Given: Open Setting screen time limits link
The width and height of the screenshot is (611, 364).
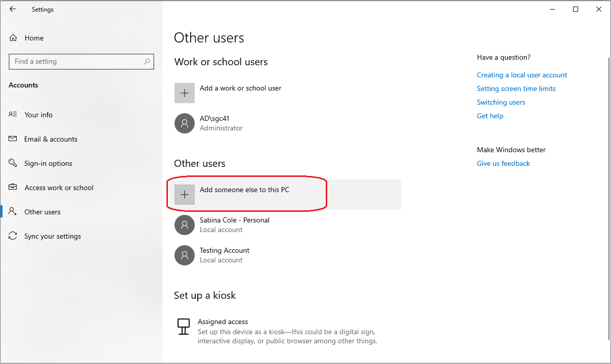Looking at the screenshot, I should [x=516, y=88].
